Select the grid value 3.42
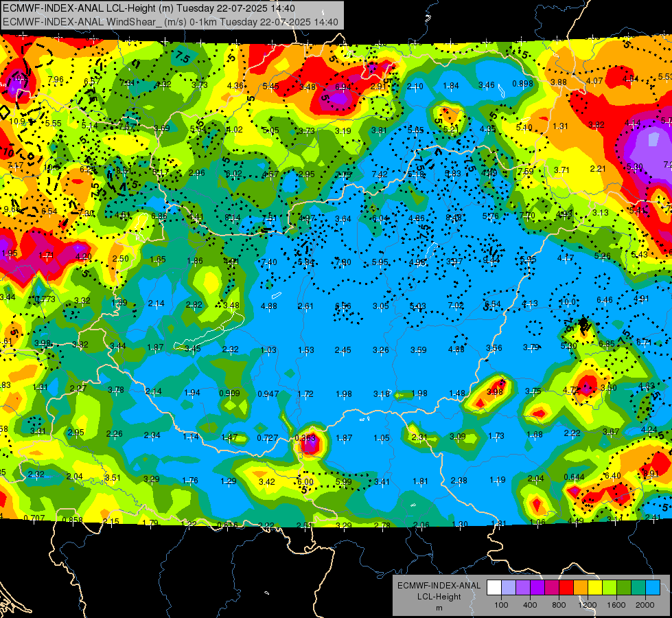672x618 pixels. [267, 481]
